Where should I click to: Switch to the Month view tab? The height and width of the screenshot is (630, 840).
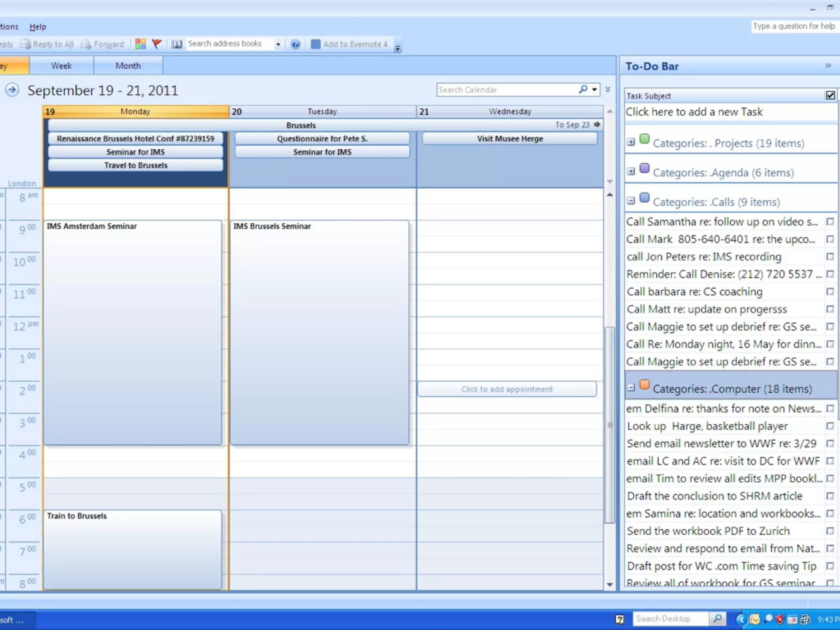128,66
